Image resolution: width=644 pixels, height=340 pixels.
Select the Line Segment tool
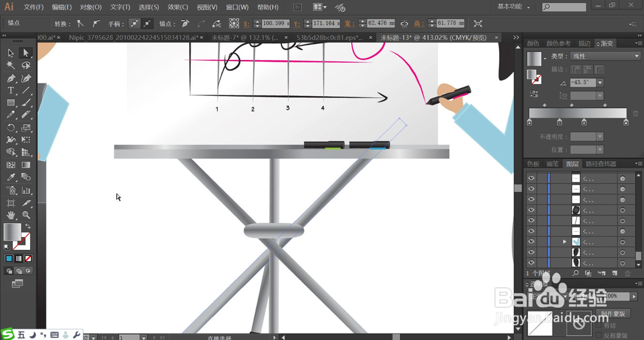(x=26, y=90)
